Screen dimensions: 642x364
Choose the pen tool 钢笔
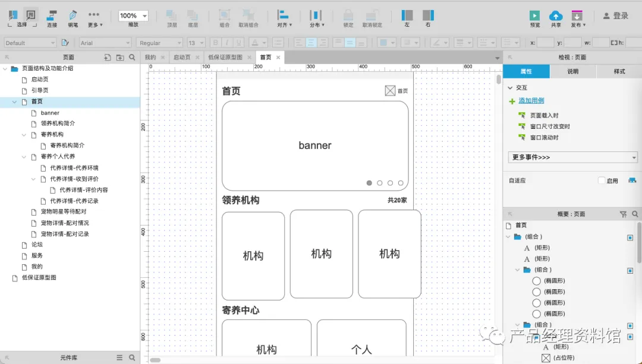click(73, 18)
